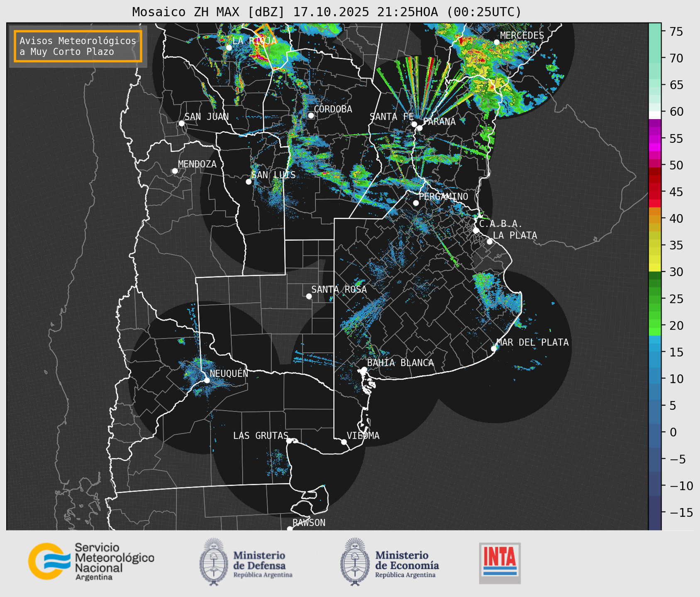This screenshot has width=700, height=597.
Task: Click the 10 dBZ blue color band
Action: [655, 376]
